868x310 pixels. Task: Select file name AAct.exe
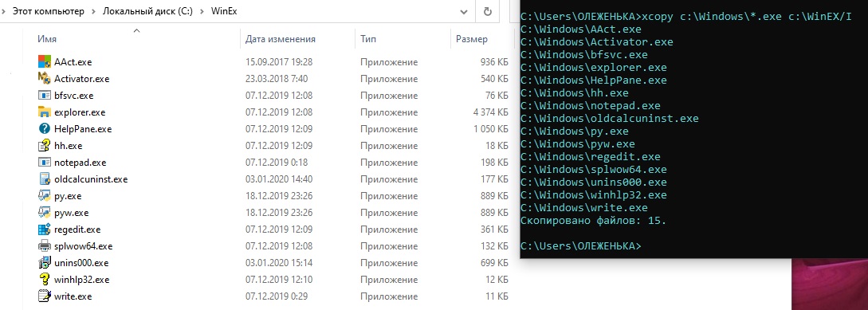pos(73,62)
